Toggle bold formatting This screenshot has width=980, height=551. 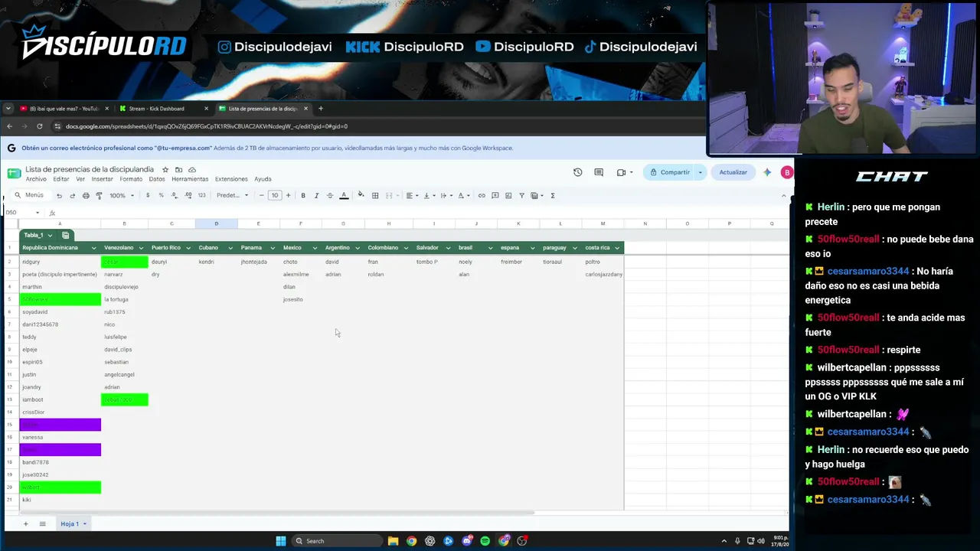[x=303, y=195]
